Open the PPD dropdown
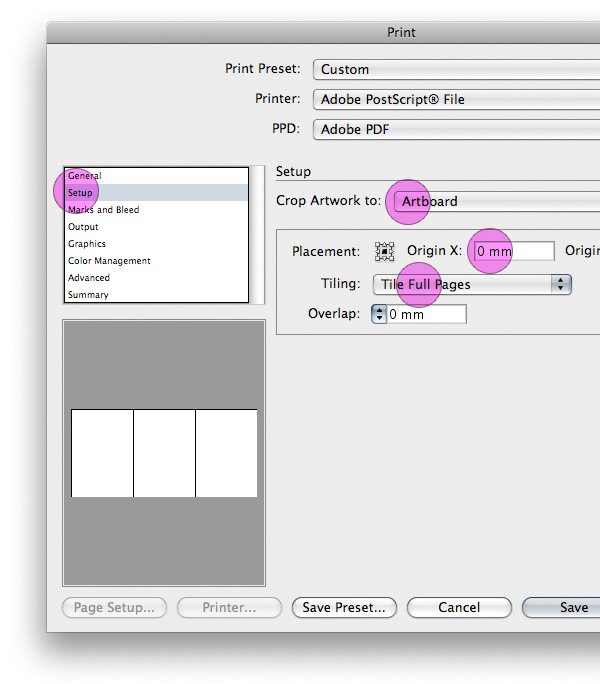 [x=456, y=129]
